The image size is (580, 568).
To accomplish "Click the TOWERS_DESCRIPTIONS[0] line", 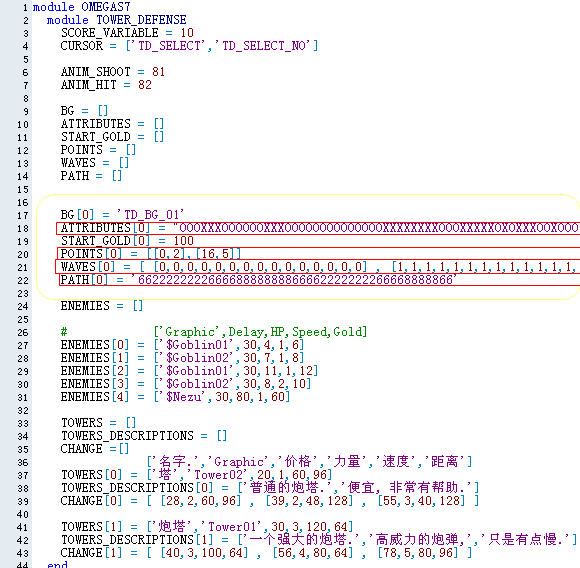I will coord(270,487).
